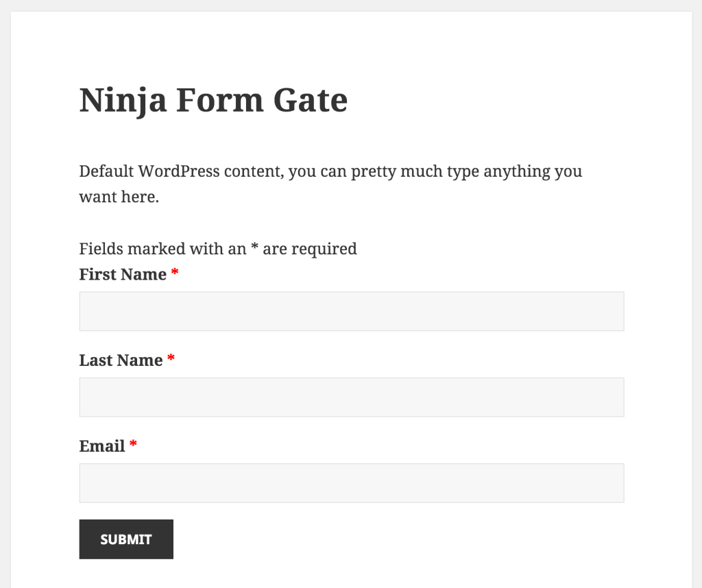Click inside the Last Name input field
702x588 pixels.
[x=351, y=397]
